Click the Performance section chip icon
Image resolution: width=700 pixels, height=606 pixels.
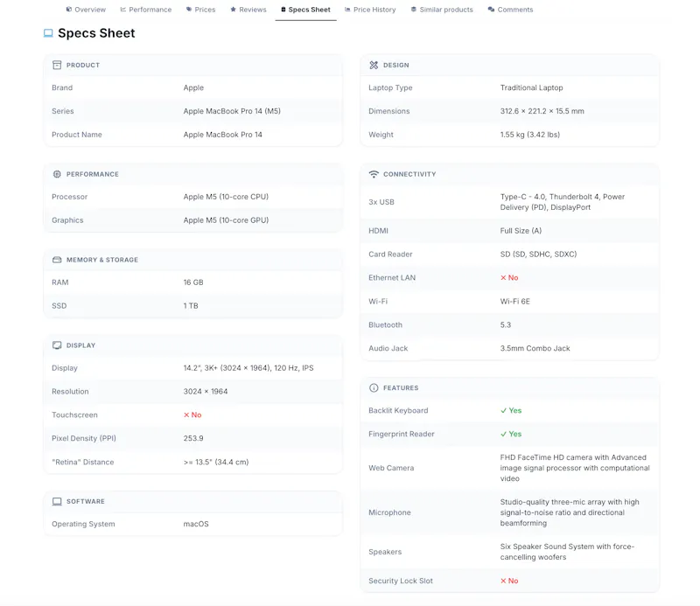(57, 174)
